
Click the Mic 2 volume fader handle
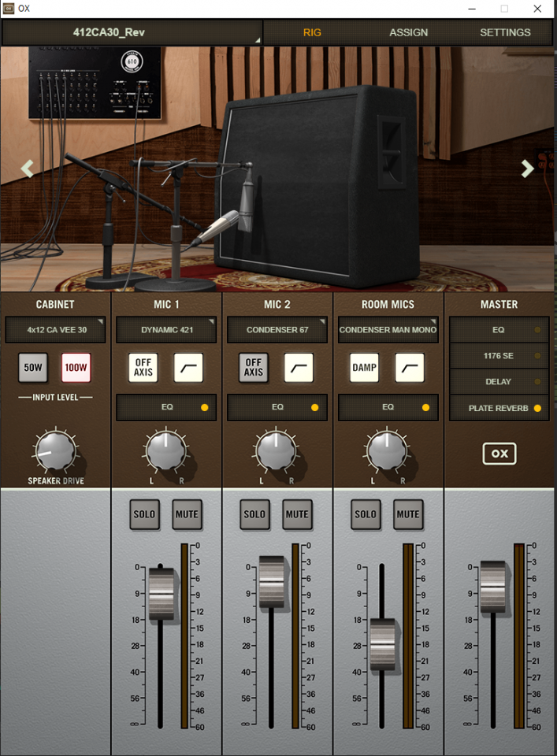(x=272, y=581)
